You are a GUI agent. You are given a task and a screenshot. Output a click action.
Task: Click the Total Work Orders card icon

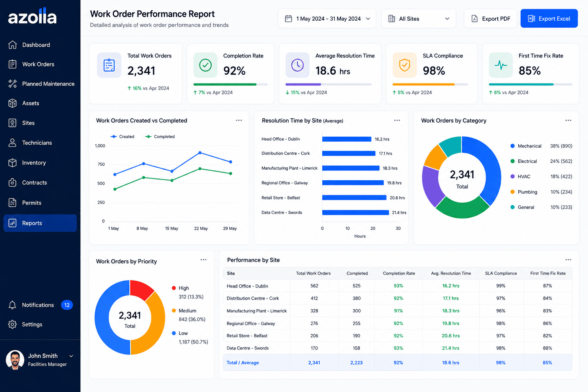pyautogui.click(x=109, y=65)
